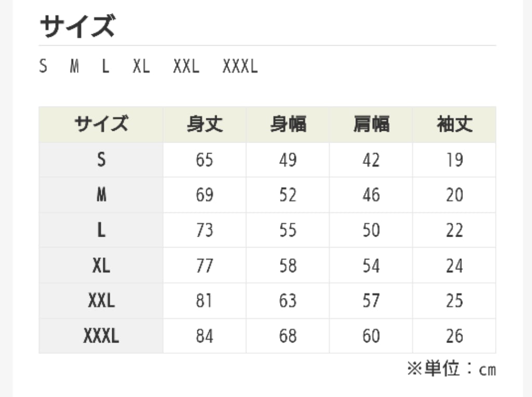Select the XXL size option
This screenshot has width=532, height=397.
(186, 66)
